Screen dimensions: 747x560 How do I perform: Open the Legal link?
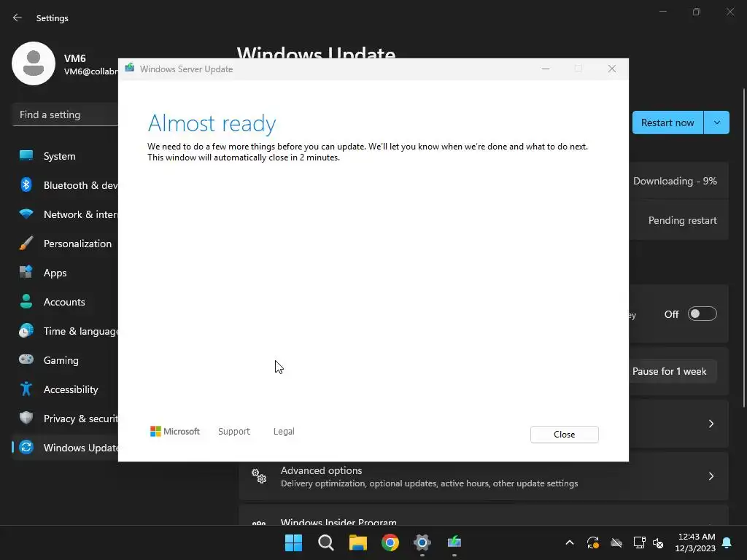click(284, 432)
